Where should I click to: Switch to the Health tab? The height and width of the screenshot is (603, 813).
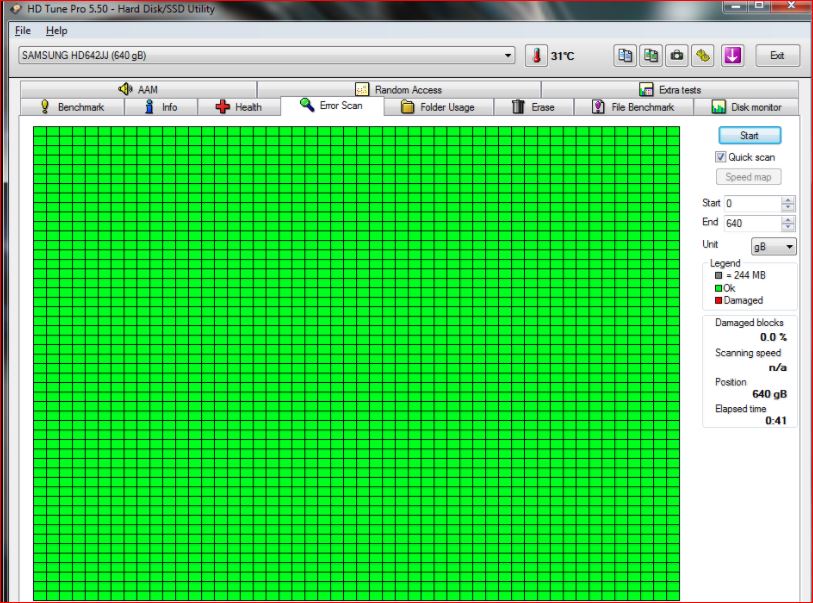click(x=239, y=107)
